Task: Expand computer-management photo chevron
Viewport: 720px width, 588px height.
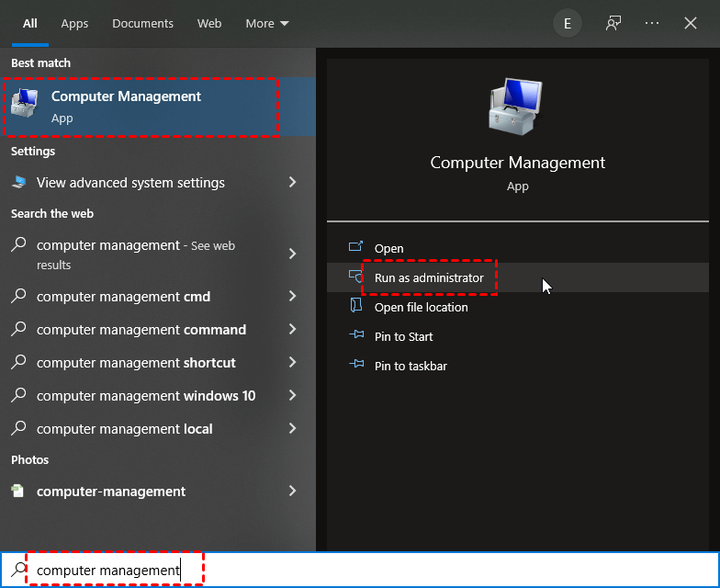Action: [292, 491]
